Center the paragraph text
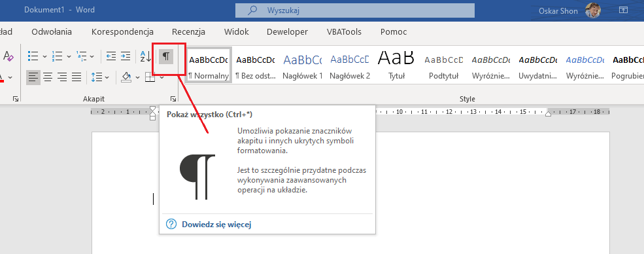Image resolution: width=644 pixels, height=254 pixels. click(x=48, y=77)
